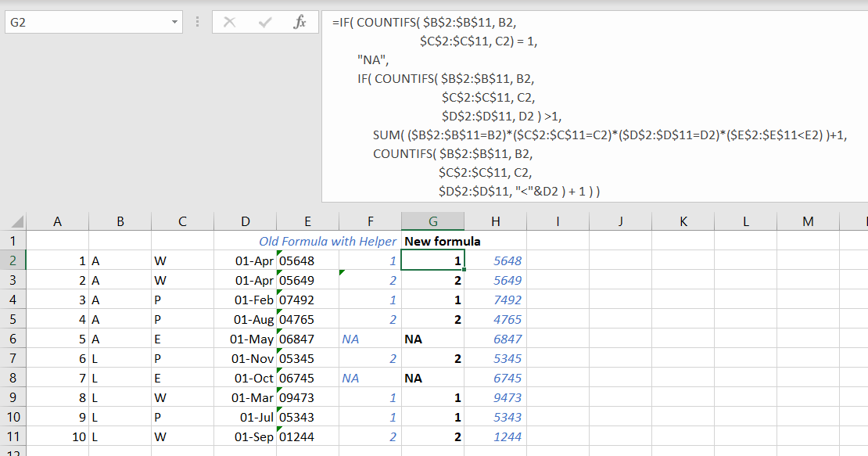Select the New formula heading cell

point(433,241)
